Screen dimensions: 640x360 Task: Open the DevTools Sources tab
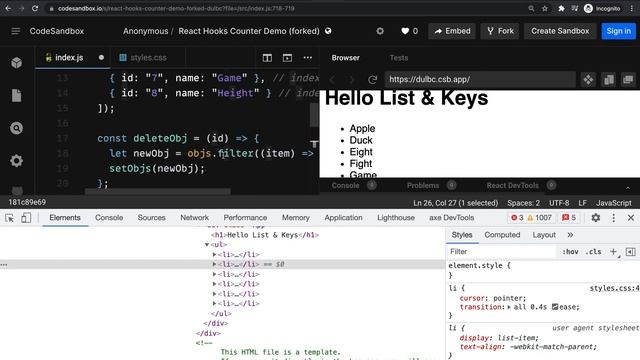[x=151, y=218]
